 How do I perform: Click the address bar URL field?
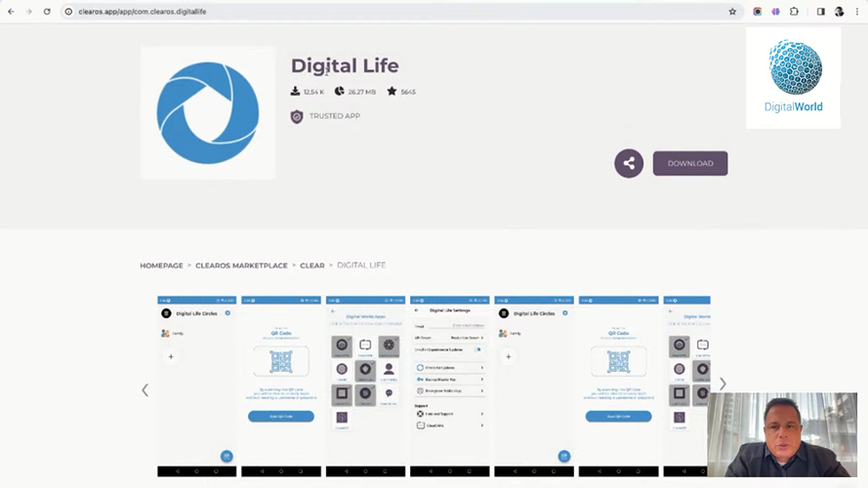point(391,12)
